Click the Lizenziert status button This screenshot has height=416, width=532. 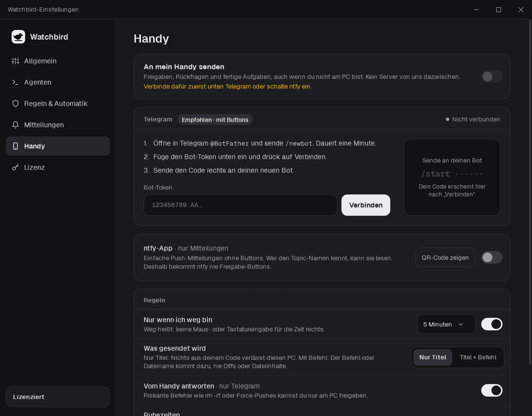pos(58,397)
